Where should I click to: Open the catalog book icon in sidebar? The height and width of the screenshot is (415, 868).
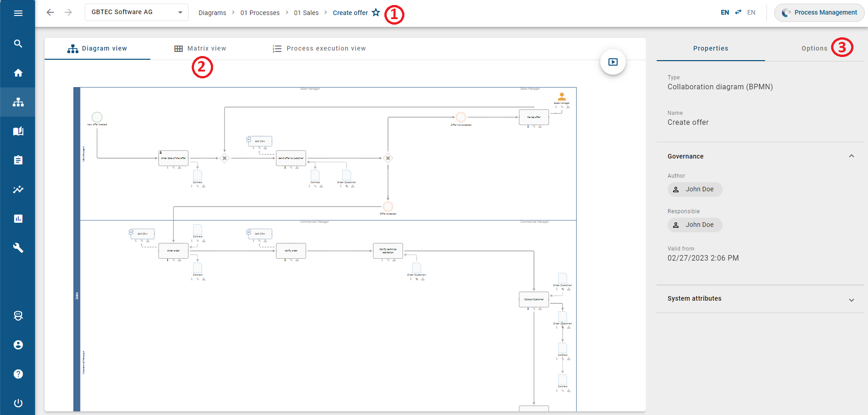pos(18,131)
